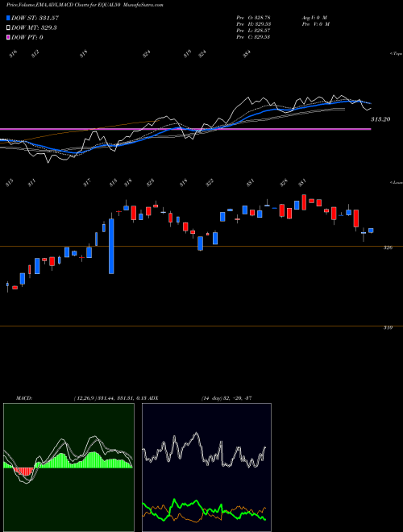Click the ADX '(14 day) 32, +20, -37' values
This screenshot has width=403, height=532.
pos(226,398)
